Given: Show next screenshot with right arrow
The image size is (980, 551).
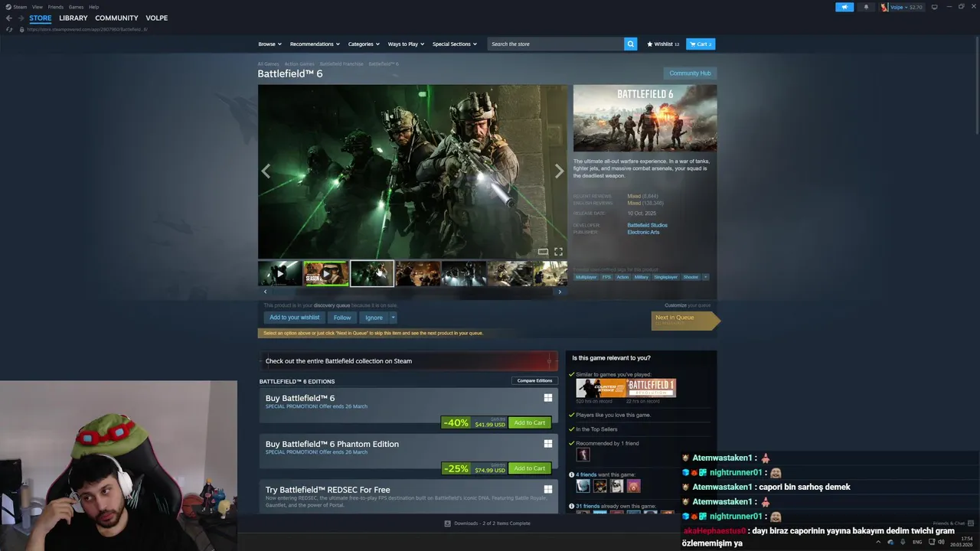Looking at the screenshot, I should [559, 171].
